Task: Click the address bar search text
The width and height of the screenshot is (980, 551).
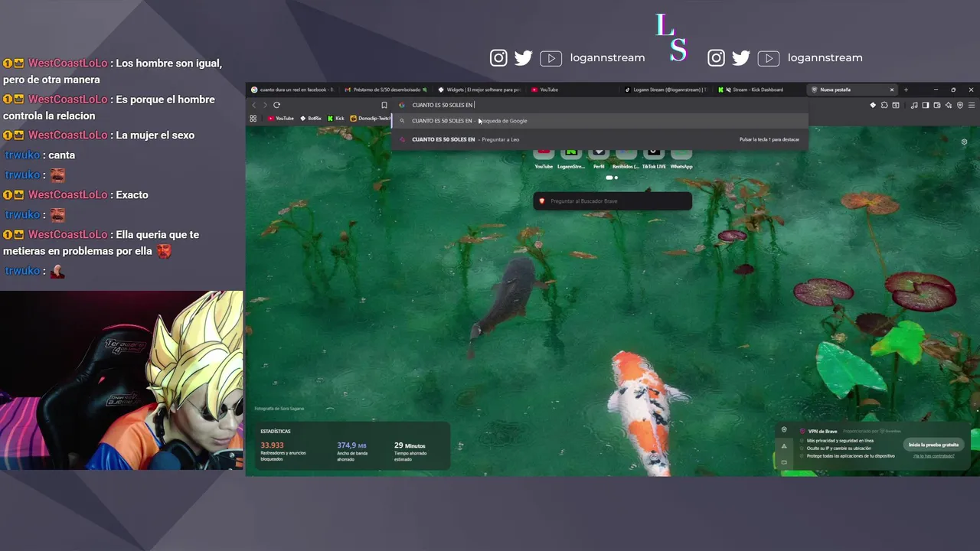Action: (x=443, y=105)
